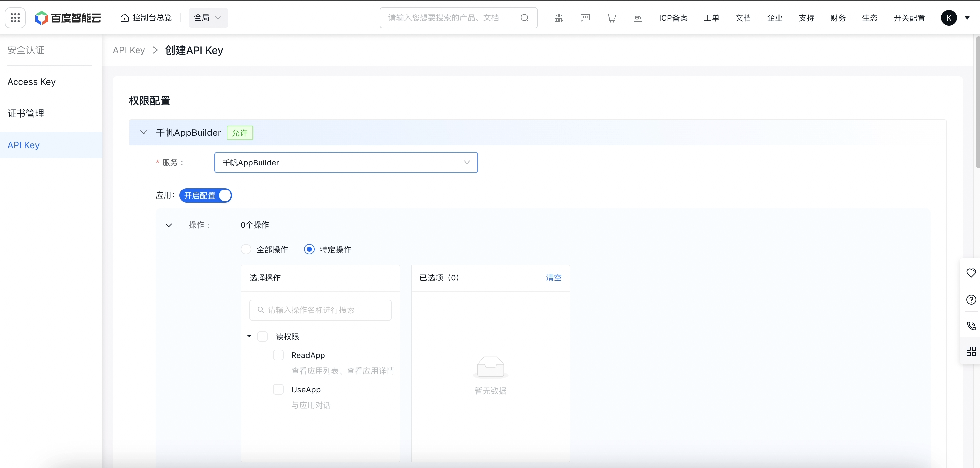Open 支持 menu
The width and height of the screenshot is (980, 468).
[x=806, y=18]
